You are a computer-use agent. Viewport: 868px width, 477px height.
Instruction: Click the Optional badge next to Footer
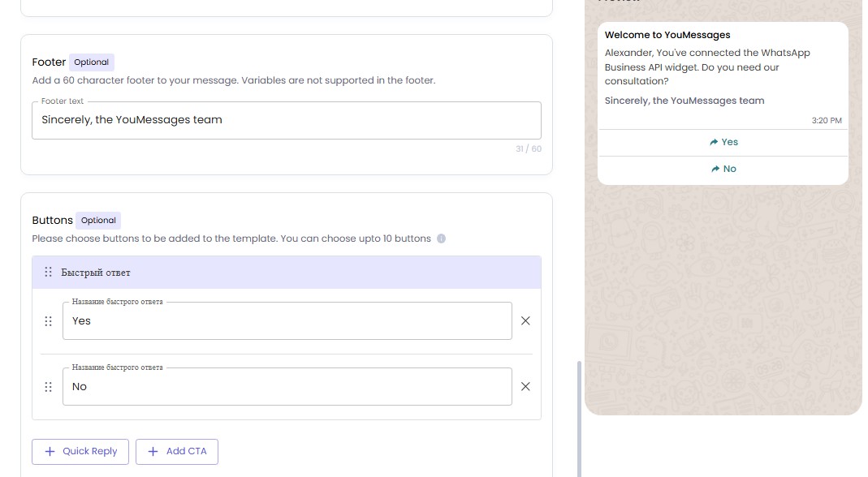point(92,62)
